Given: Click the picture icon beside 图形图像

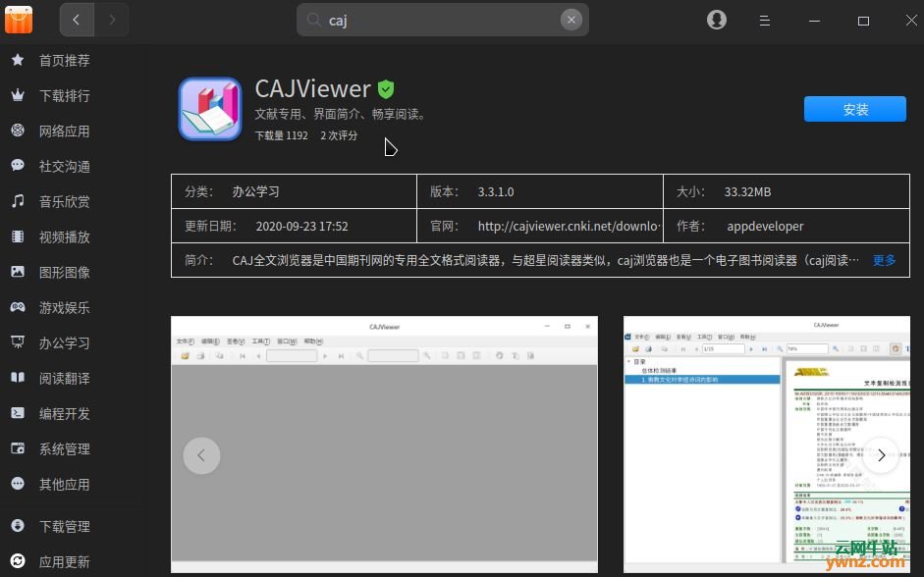Looking at the screenshot, I should pos(18,272).
